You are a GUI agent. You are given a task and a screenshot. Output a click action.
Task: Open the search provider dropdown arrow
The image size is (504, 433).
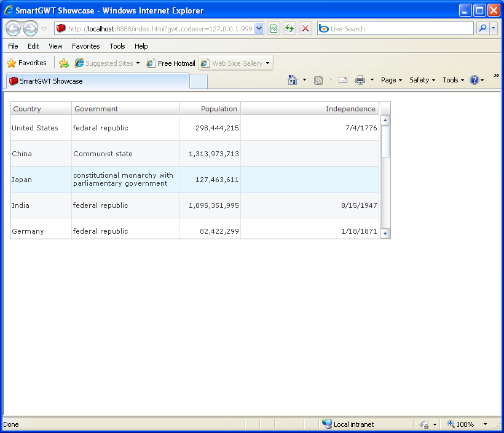pyautogui.click(x=494, y=29)
